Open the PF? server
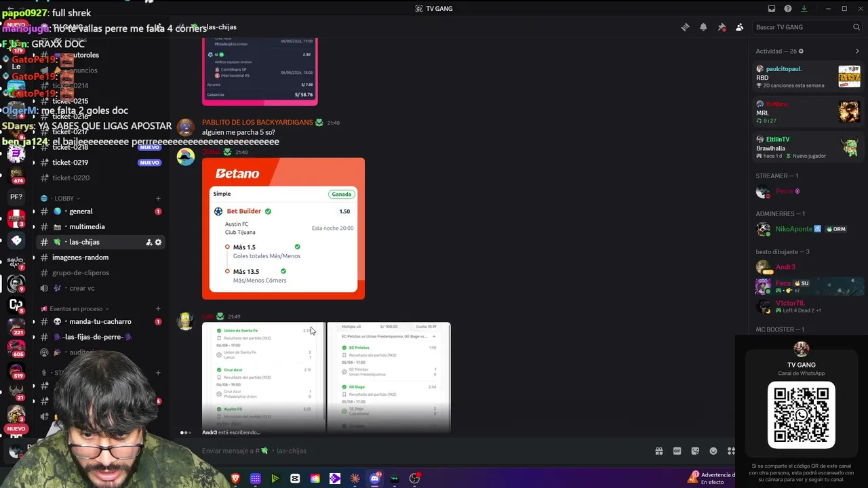This screenshot has height=488, width=868. click(16, 197)
